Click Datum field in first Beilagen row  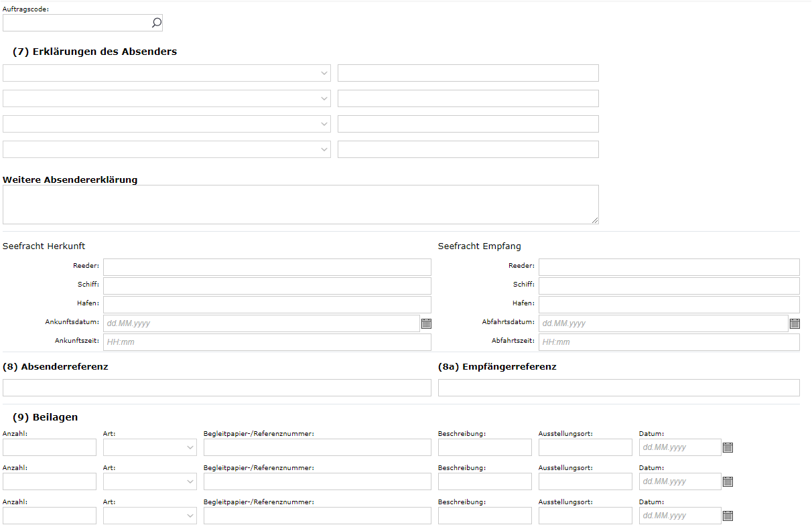(x=680, y=447)
